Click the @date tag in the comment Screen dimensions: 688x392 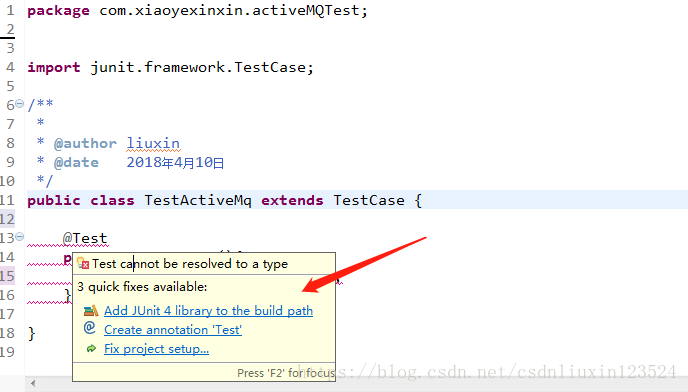click(76, 162)
